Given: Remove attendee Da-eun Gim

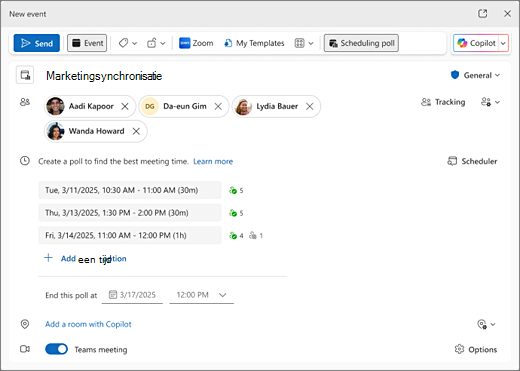Looking at the screenshot, I should point(218,106).
